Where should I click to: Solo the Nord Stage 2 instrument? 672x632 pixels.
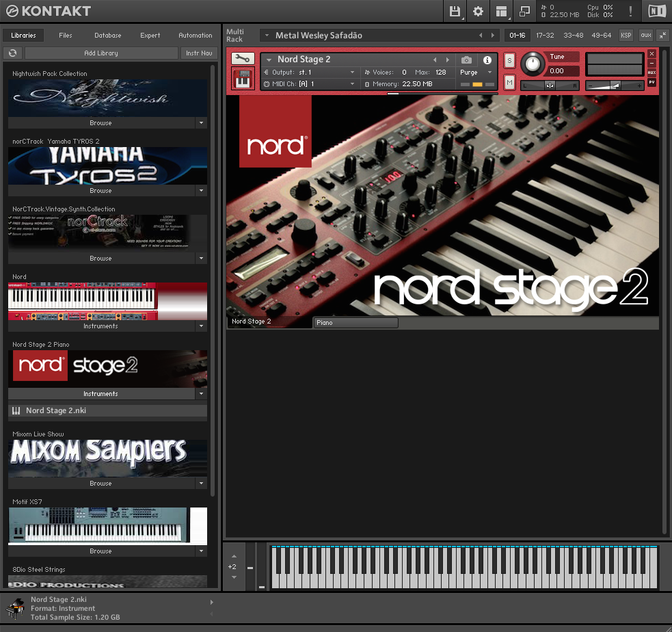point(509,60)
